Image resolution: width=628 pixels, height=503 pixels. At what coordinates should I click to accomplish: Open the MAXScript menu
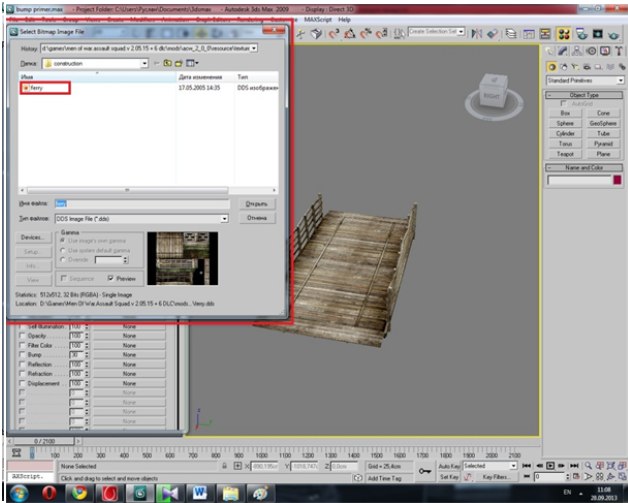[318, 19]
